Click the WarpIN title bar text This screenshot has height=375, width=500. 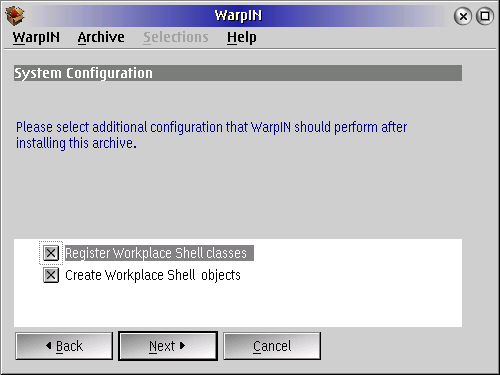pyautogui.click(x=238, y=15)
